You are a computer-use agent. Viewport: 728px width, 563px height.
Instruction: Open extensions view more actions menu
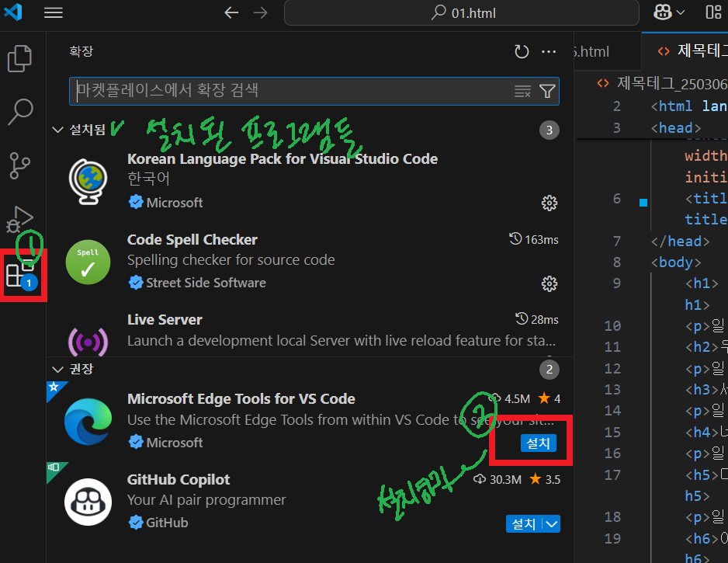(x=549, y=51)
